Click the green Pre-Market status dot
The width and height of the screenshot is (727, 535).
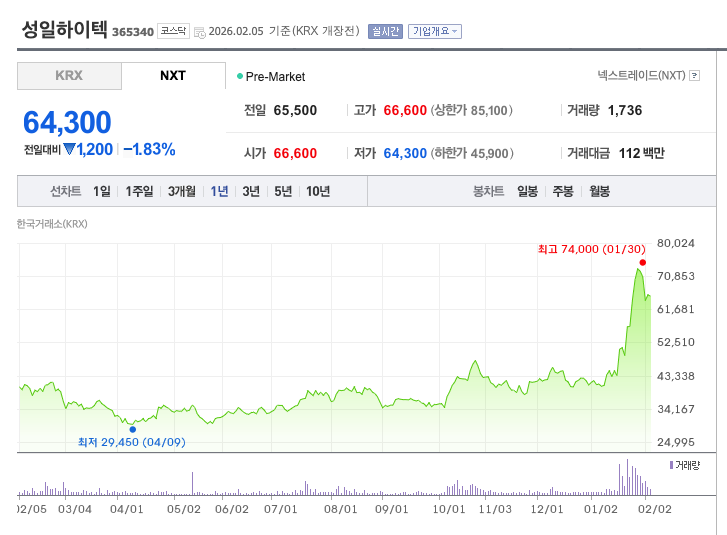click(240, 76)
